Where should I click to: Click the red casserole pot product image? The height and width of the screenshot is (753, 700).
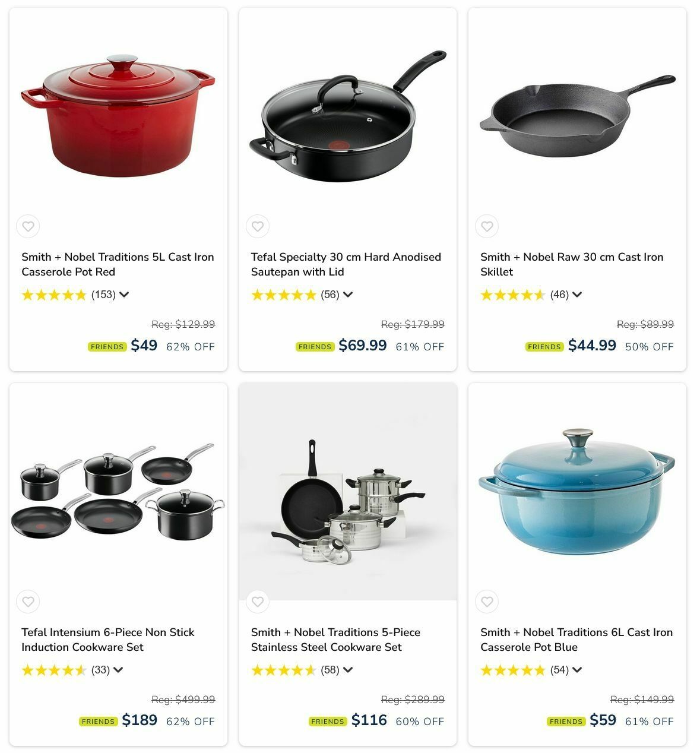tap(118, 116)
